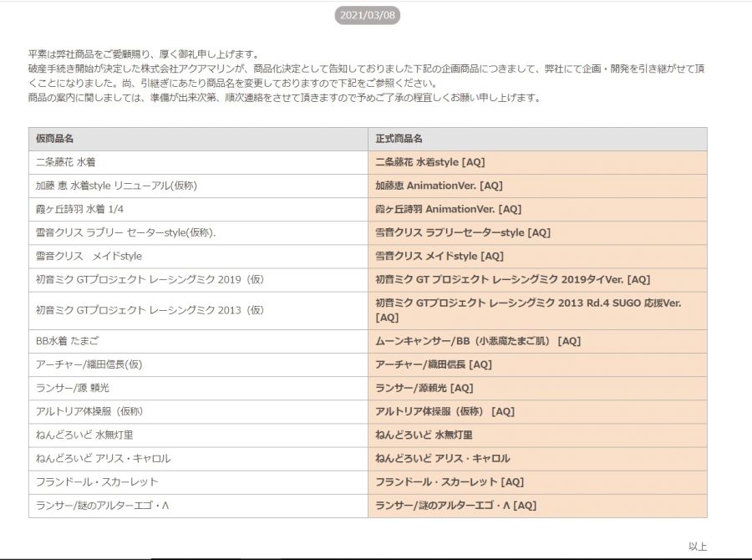Select 'アーチャー/織田信長 [AQ]' cell

[x=537, y=365]
